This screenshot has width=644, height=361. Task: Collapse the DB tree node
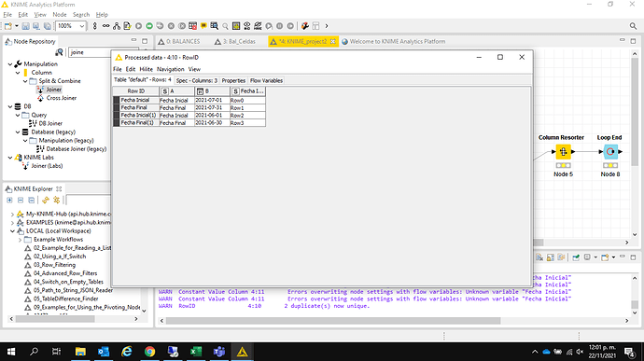click(x=10, y=106)
